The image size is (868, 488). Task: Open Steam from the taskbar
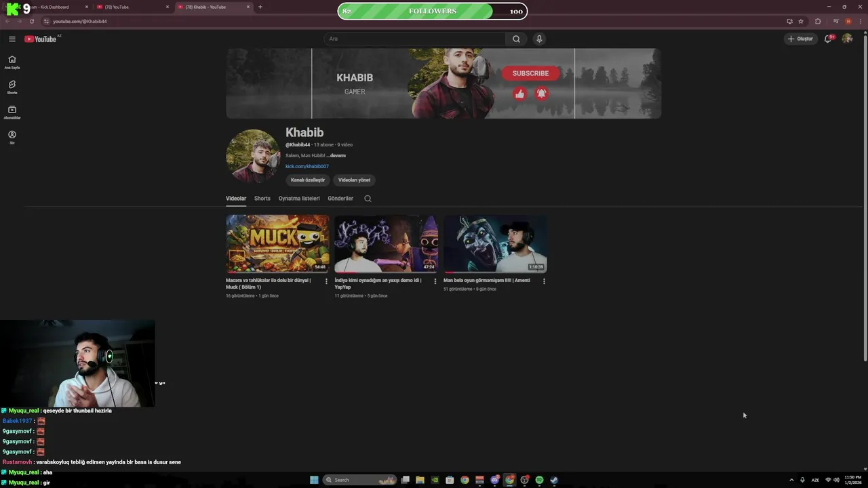[554, 480]
